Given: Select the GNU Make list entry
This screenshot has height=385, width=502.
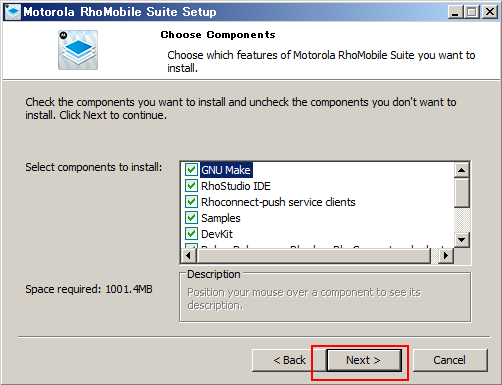Looking at the screenshot, I should [226, 170].
